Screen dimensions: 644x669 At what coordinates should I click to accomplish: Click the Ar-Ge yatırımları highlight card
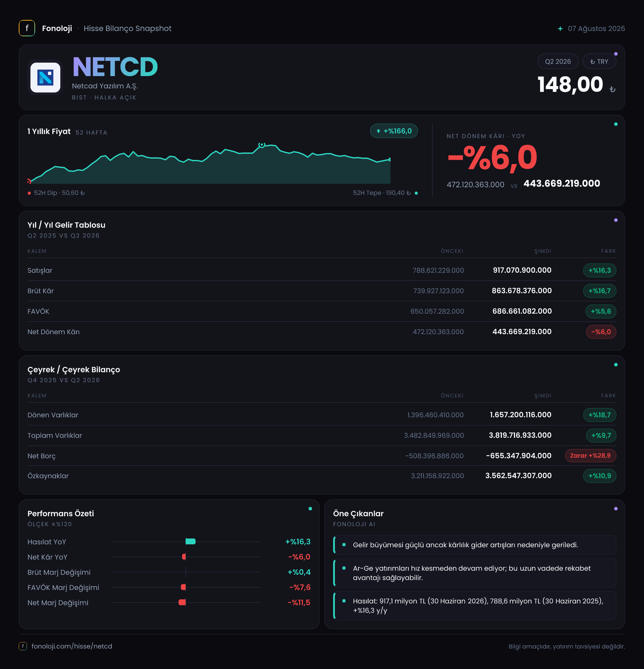point(475,573)
